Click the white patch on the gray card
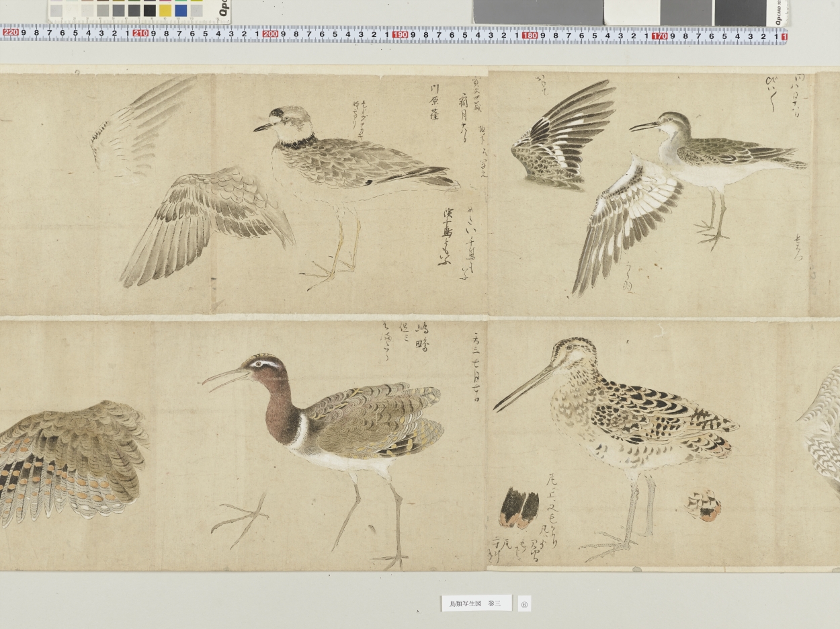The height and width of the screenshot is (629, 840). click(x=632, y=12)
